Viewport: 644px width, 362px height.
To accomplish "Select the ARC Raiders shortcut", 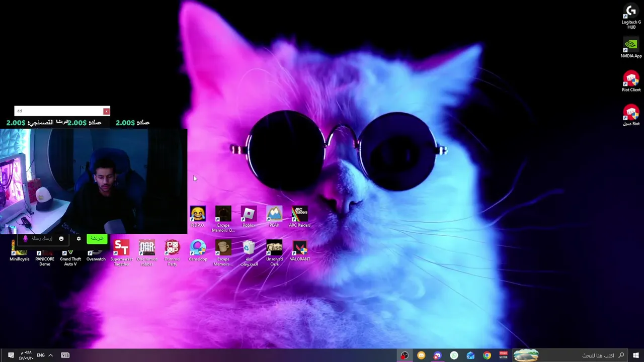I will coord(300,217).
